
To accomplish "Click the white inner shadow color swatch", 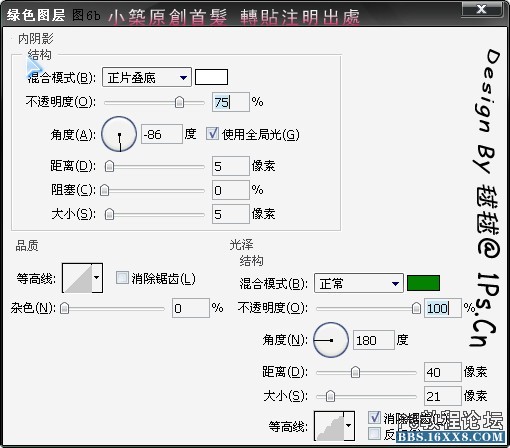I will pos(211,77).
